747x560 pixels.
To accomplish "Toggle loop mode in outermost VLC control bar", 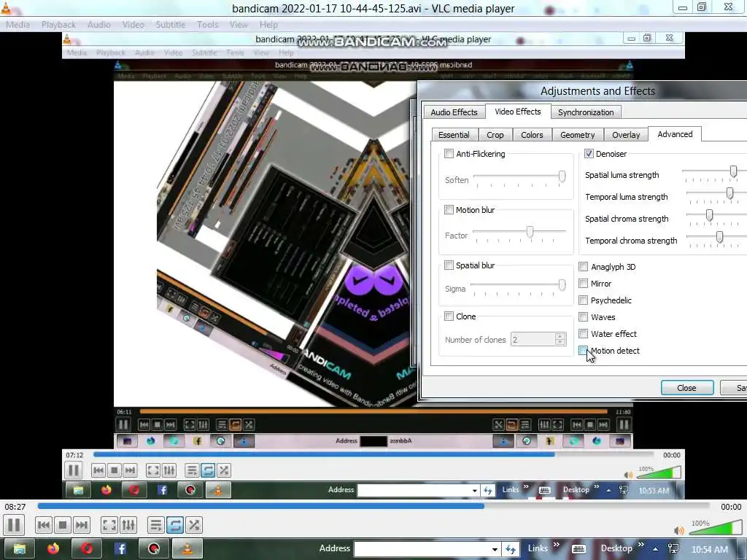I will [x=175, y=525].
